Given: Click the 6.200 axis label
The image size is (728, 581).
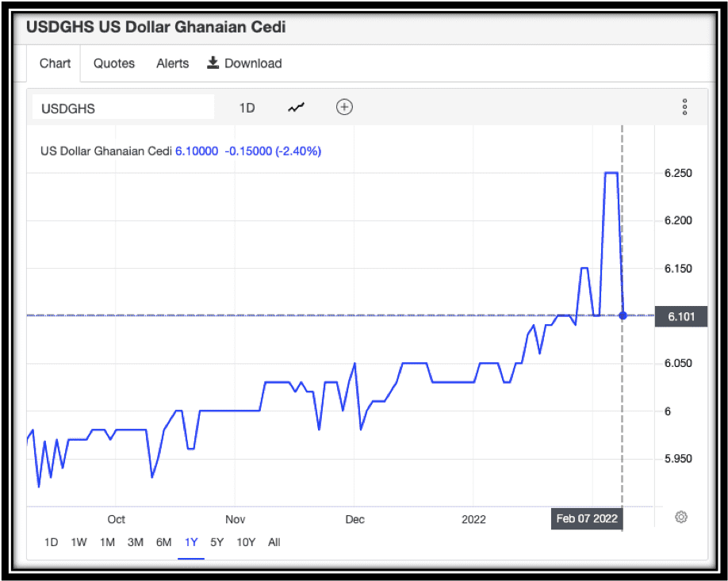Looking at the screenshot, I should (x=678, y=220).
